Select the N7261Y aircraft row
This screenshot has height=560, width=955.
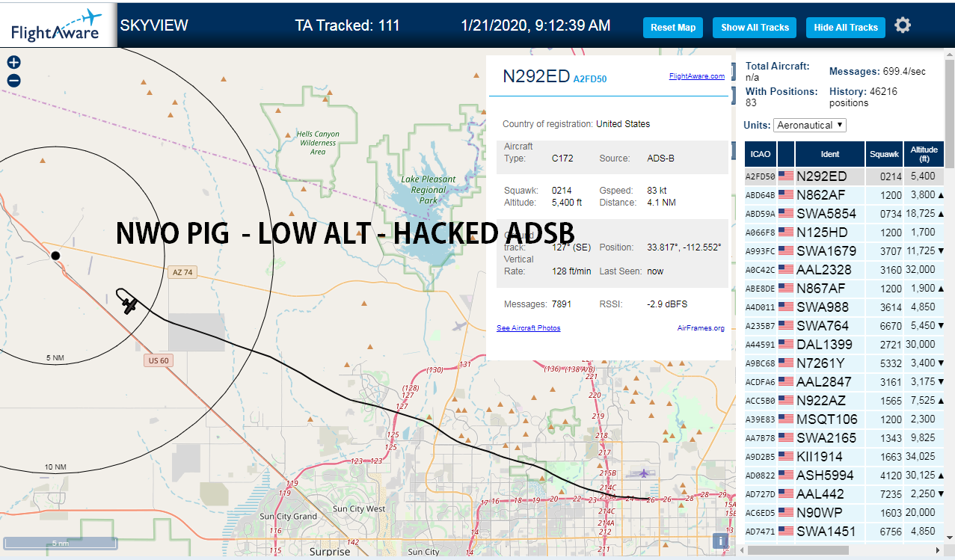845,363
